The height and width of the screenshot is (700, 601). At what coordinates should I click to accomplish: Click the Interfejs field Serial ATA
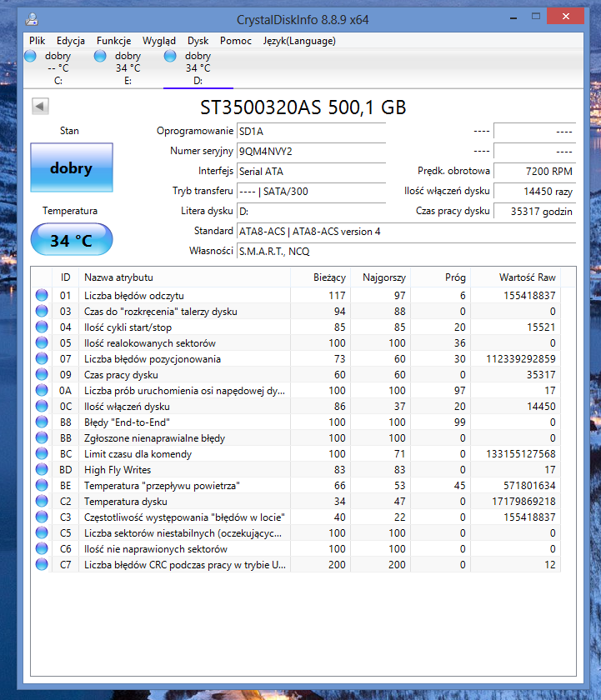tap(311, 172)
